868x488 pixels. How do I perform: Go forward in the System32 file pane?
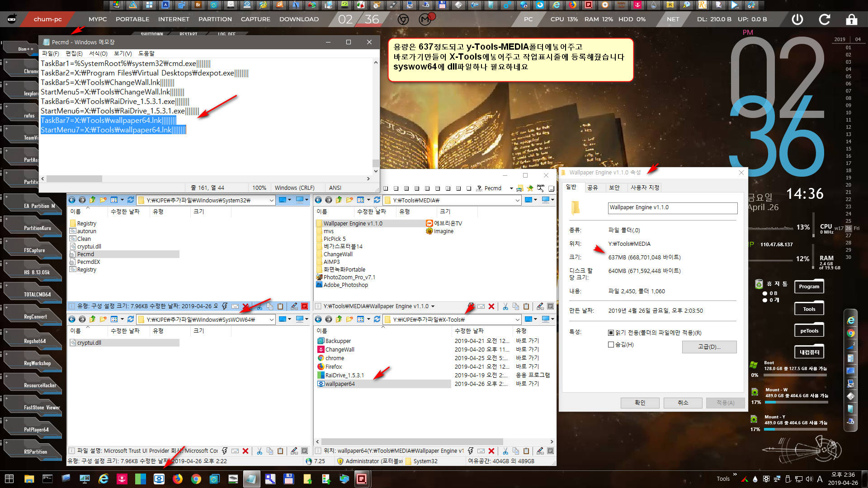(x=82, y=200)
